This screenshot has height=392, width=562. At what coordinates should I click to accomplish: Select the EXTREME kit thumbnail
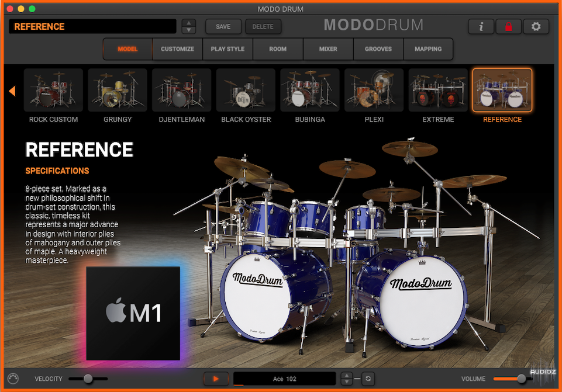(439, 90)
